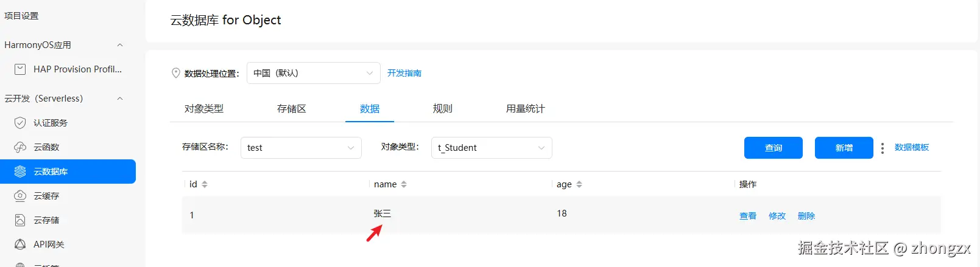Switch to the 用量统计 tab

click(x=525, y=109)
